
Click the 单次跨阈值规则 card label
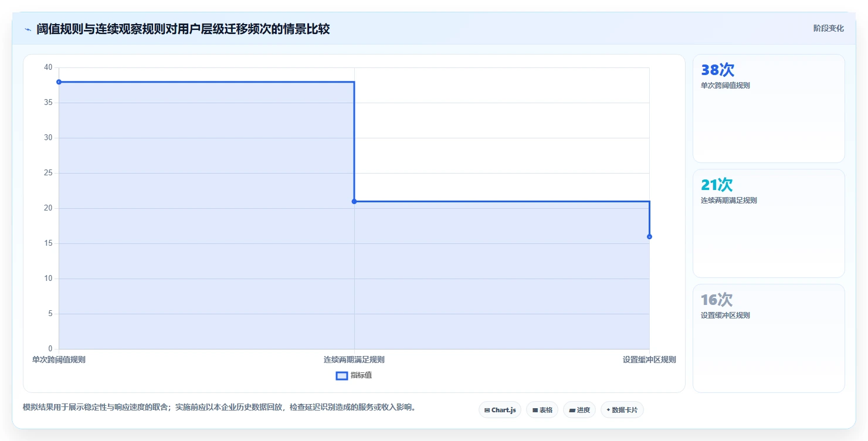(725, 85)
